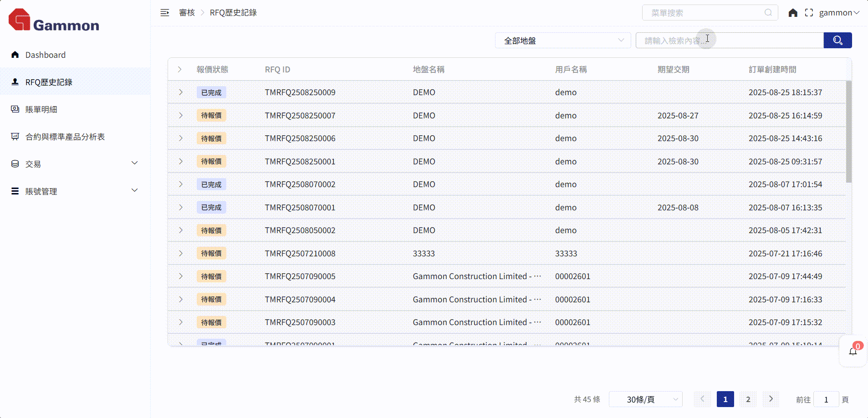This screenshot has height=418, width=868.
Task: Click the magnifier search button
Action: [837, 41]
